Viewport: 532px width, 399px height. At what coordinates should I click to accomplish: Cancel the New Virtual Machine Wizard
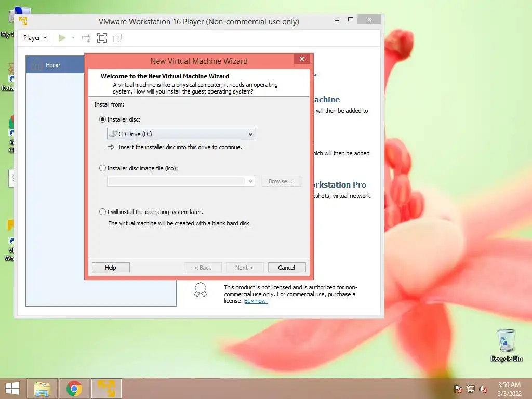coord(286,268)
